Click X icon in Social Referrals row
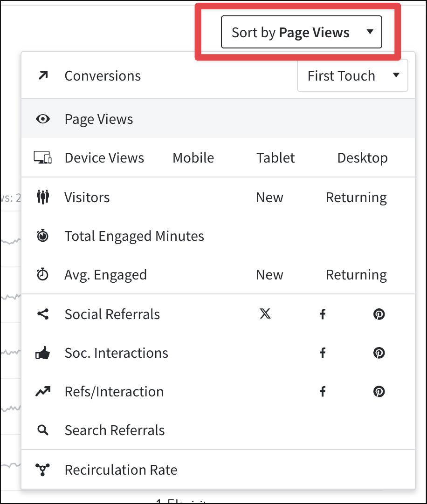 pos(265,313)
